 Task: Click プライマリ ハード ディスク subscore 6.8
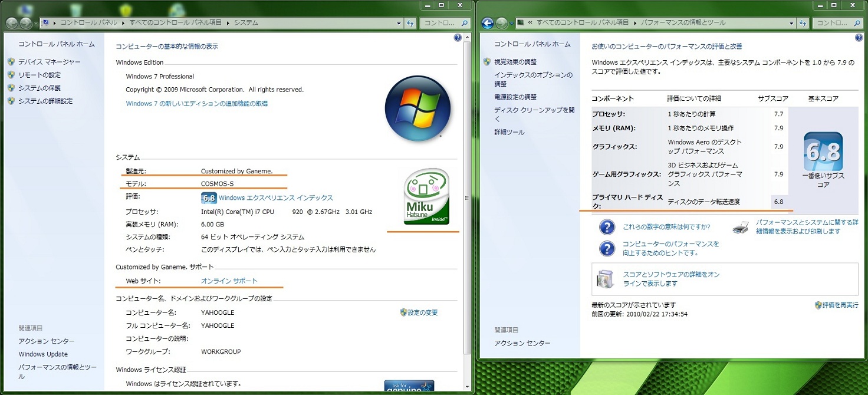pos(778,202)
